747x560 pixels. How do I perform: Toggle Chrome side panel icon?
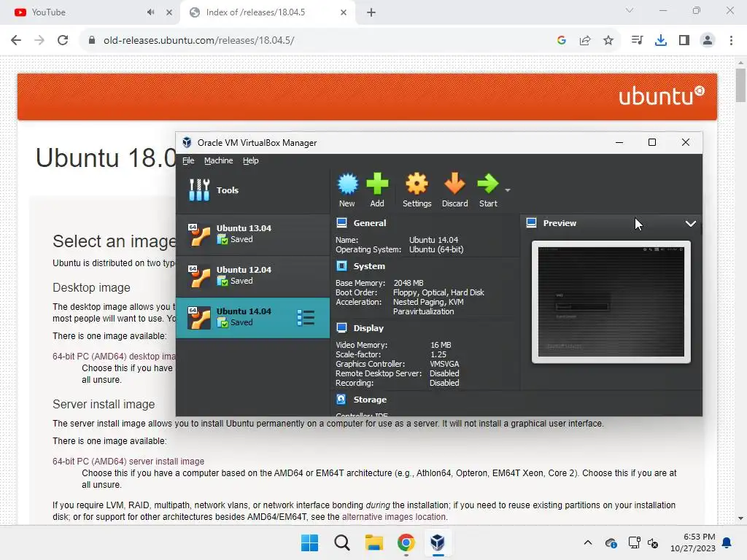pos(684,41)
